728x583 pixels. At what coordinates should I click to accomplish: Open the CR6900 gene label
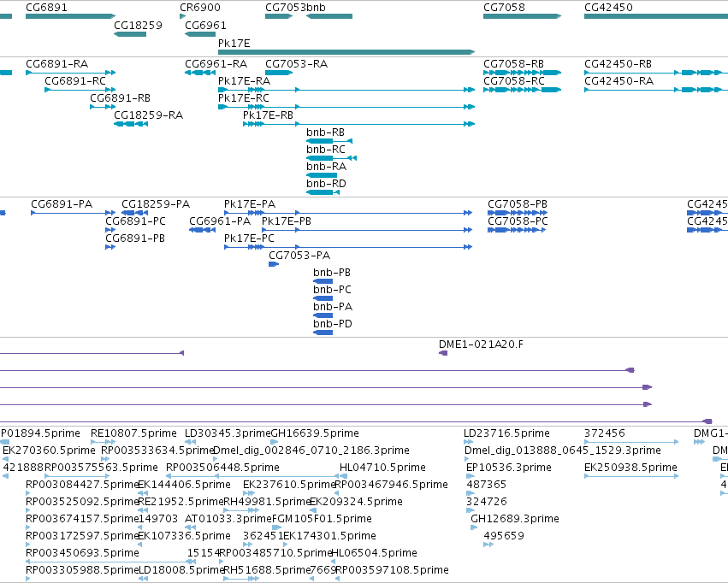pyautogui.click(x=200, y=8)
